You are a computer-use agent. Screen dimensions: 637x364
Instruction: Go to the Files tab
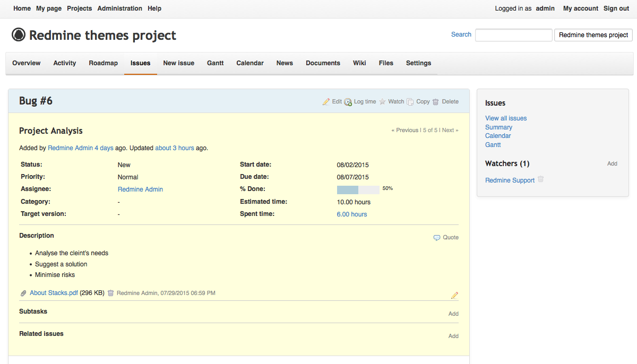pos(386,63)
